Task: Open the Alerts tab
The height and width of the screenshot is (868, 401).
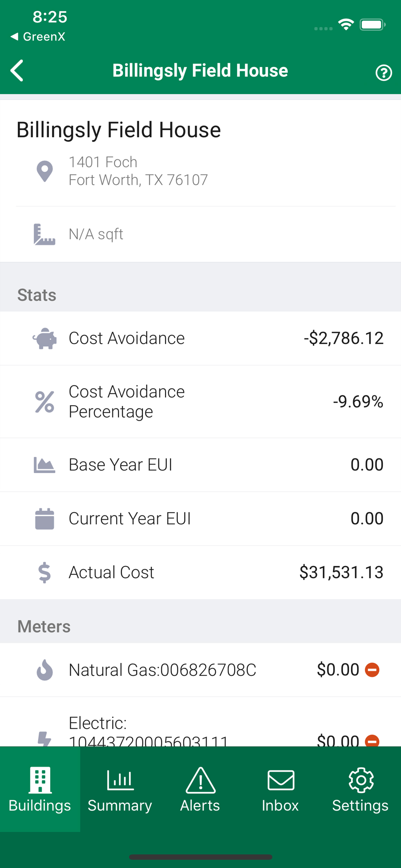Action: (x=200, y=789)
